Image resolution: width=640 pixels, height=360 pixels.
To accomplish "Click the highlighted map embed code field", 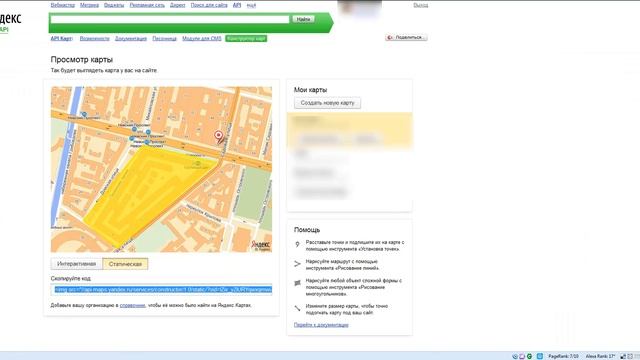I will [x=162, y=290].
